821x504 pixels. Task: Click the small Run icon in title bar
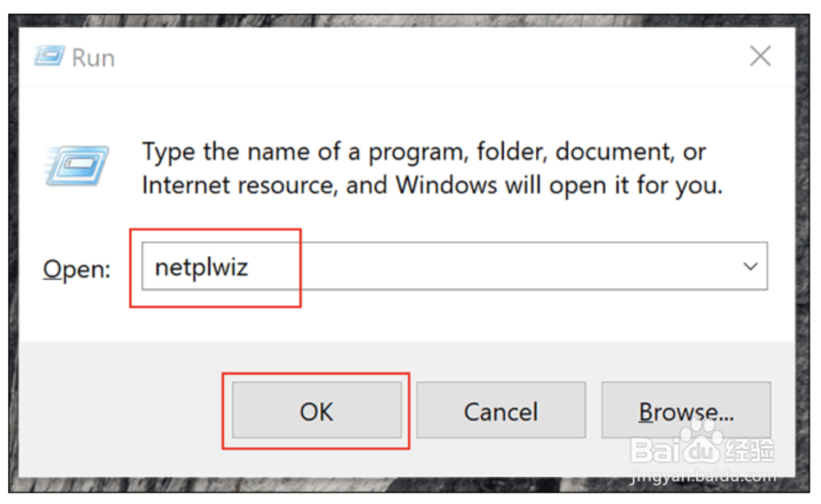[50, 56]
